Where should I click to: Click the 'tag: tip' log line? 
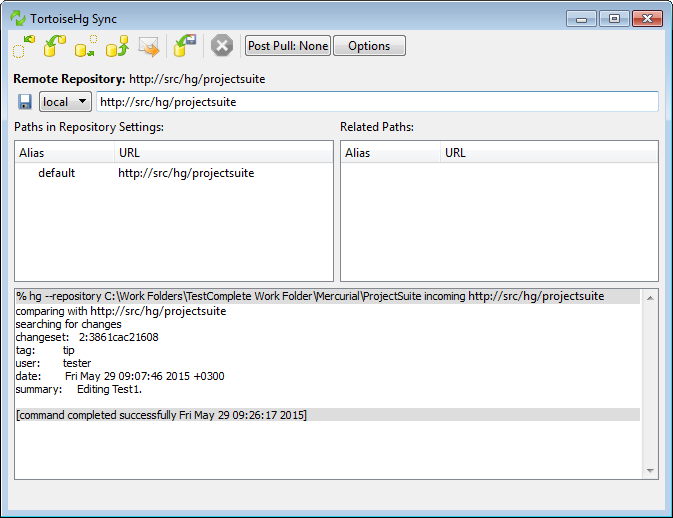[x=45, y=350]
